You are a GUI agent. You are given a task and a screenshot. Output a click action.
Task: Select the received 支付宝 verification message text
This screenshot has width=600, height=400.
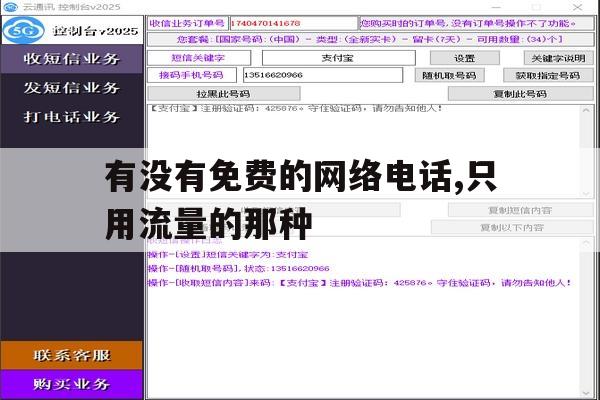[x=296, y=108]
